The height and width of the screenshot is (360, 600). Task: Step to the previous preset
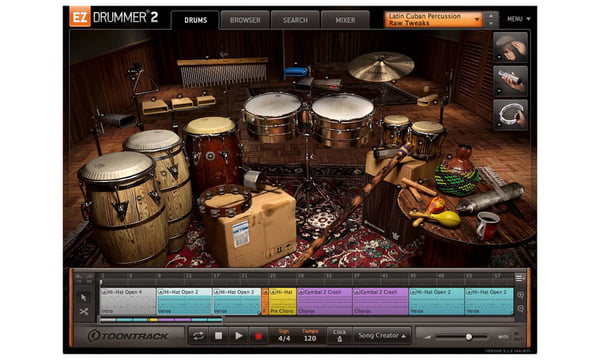click(491, 15)
